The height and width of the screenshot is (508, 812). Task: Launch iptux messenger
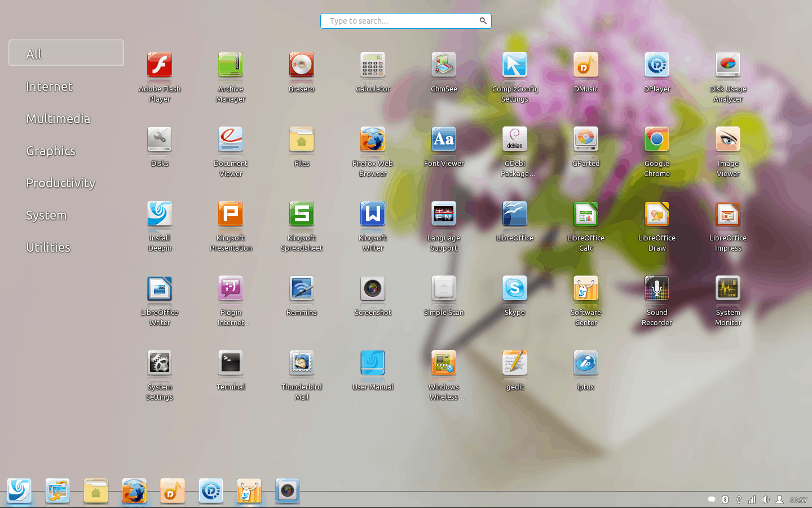tap(586, 363)
